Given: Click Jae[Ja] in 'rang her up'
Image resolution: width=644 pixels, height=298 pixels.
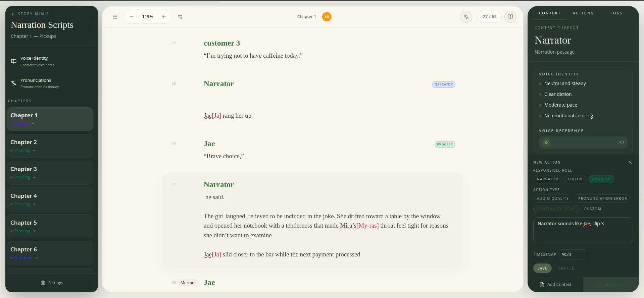Looking at the screenshot, I should (x=212, y=116).
